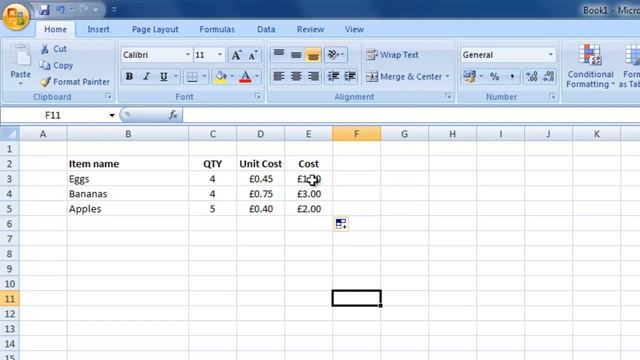Select the entire sheet corner button

click(x=9, y=133)
